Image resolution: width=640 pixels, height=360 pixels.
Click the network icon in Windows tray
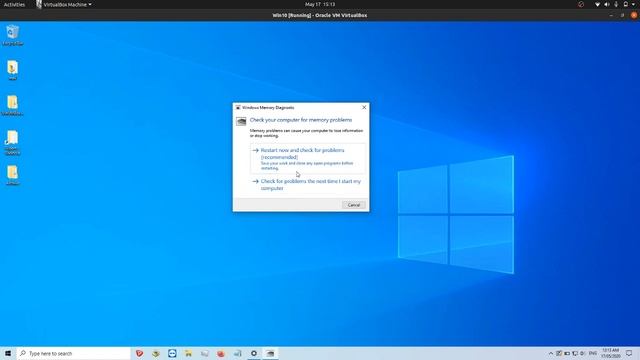[x=575, y=353]
